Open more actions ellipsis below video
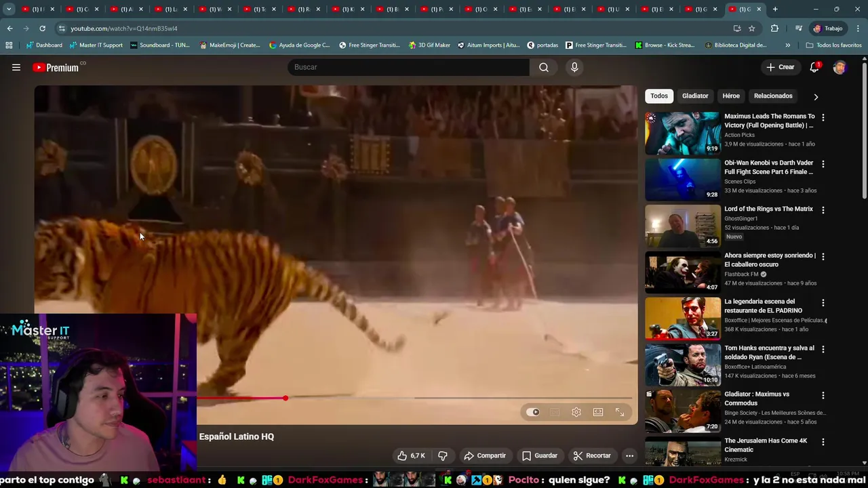Screen dimensions: 868x488 click(629, 455)
